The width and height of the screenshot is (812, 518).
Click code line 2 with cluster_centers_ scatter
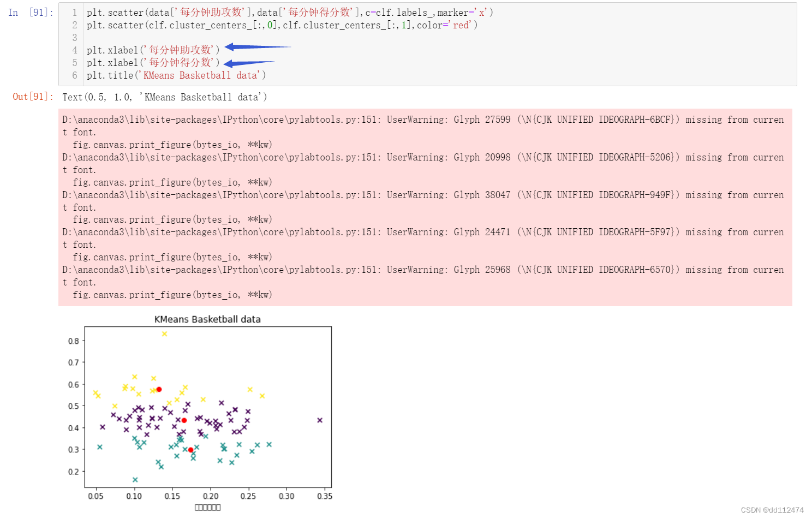(x=282, y=25)
